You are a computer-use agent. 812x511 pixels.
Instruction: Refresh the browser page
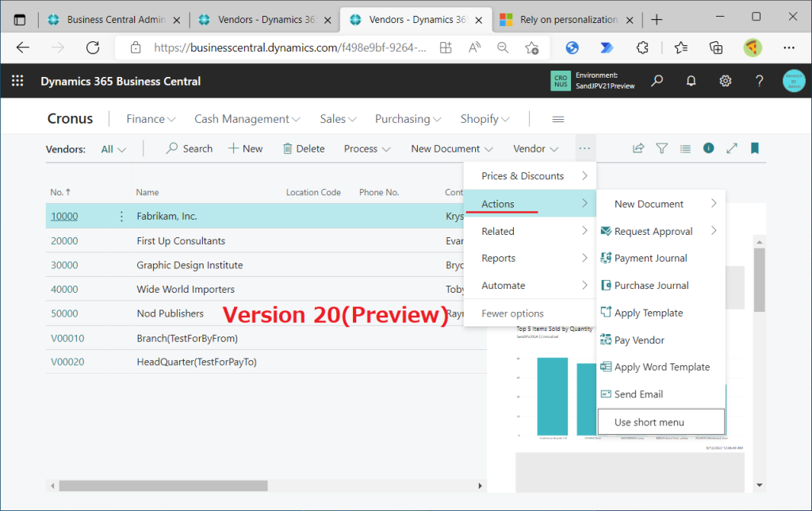pyautogui.click(x=93, y=48)
